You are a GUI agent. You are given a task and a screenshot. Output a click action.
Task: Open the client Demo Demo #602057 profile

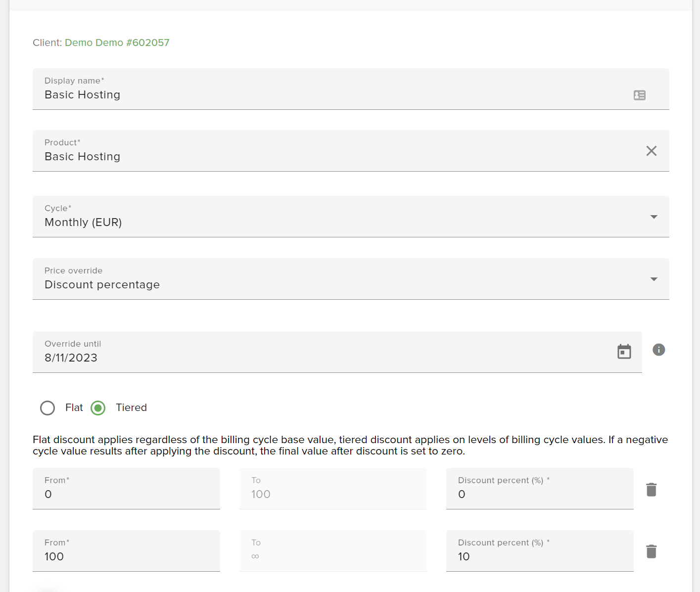117,43
